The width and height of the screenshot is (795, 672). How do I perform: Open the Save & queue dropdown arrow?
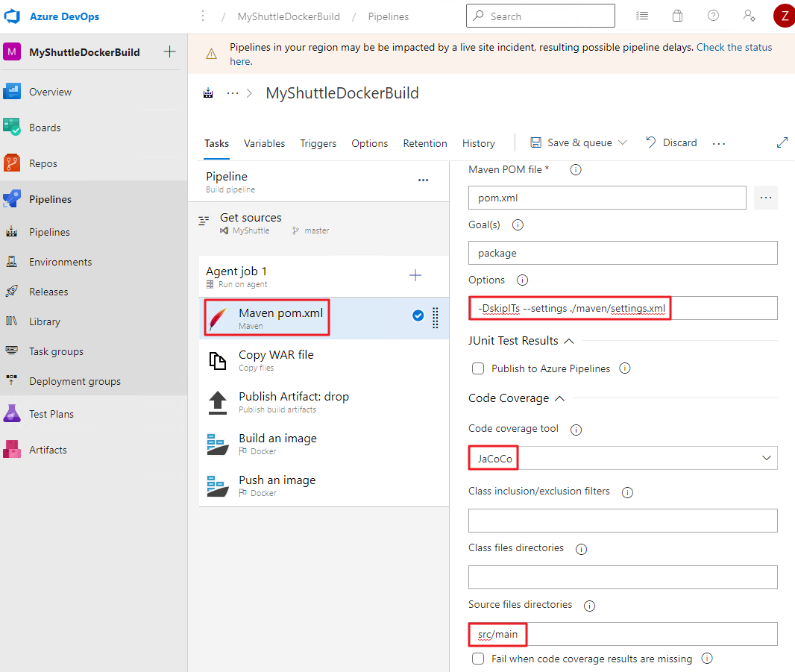(623, 143)
